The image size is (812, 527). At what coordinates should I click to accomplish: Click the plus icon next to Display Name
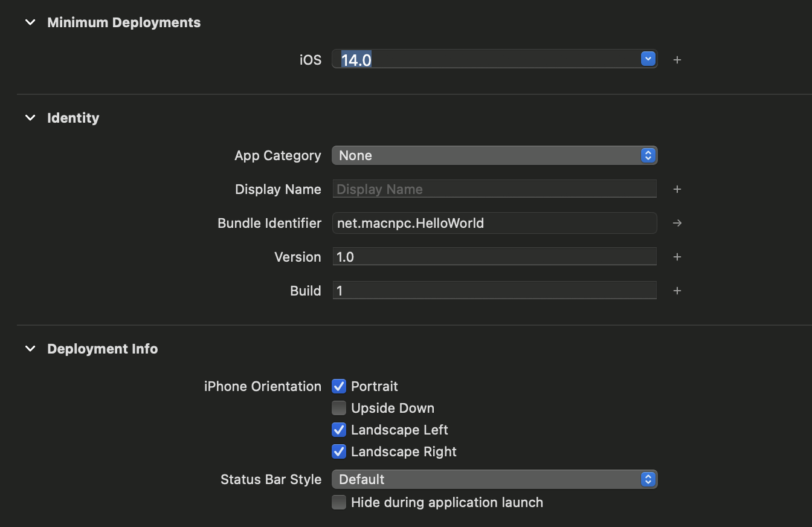[x=677, y=189]
